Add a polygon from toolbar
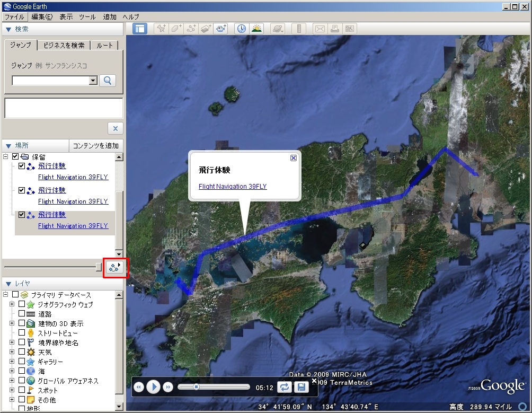 176,29
